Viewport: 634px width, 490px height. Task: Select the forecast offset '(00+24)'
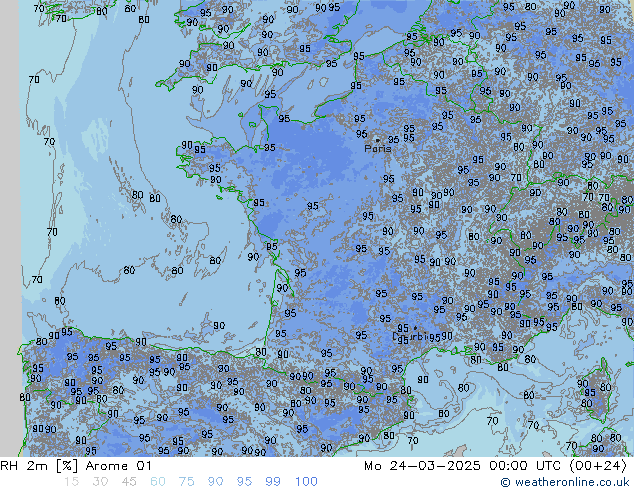click(598, 466)
